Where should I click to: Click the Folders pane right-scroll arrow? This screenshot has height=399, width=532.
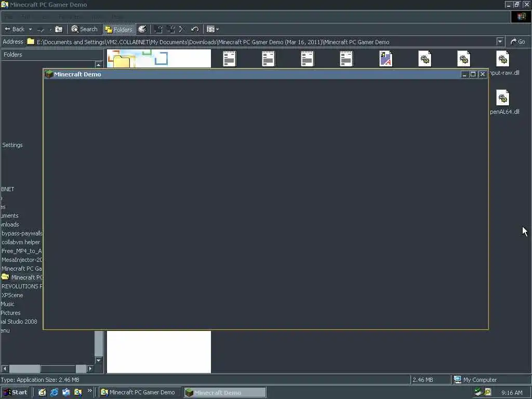[90, 368]
